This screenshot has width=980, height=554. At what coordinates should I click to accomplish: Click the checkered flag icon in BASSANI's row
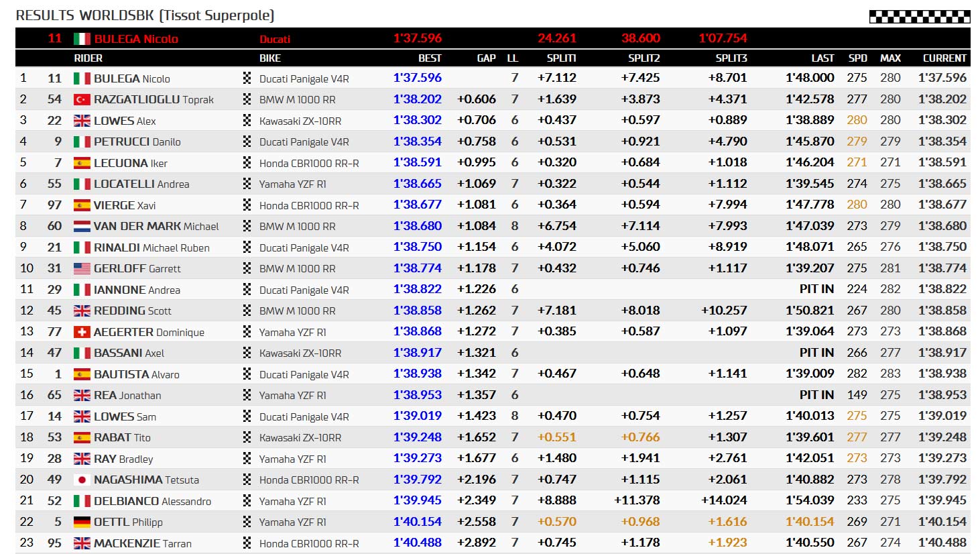coord(247,353)
